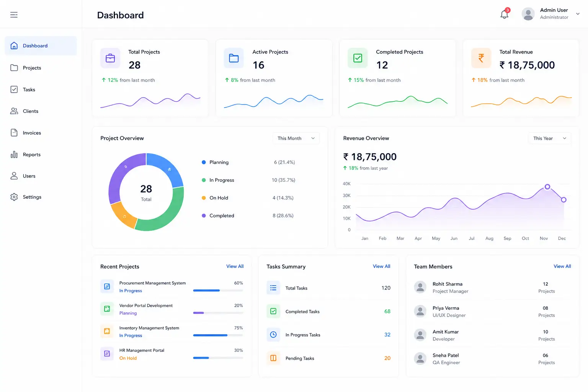Click the Total Tasks list icon
588x392 pixels.
point(273,288)
